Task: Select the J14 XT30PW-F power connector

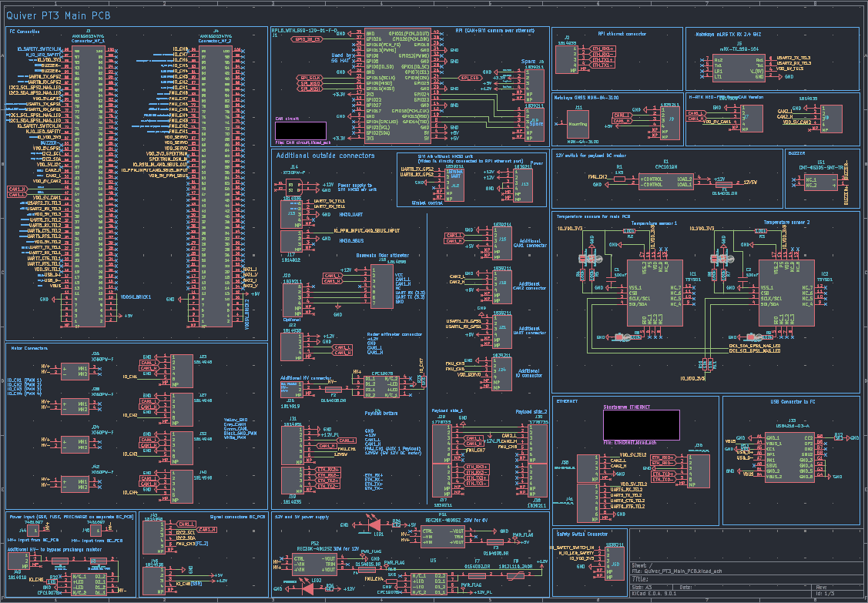Action: pos(294,187)
